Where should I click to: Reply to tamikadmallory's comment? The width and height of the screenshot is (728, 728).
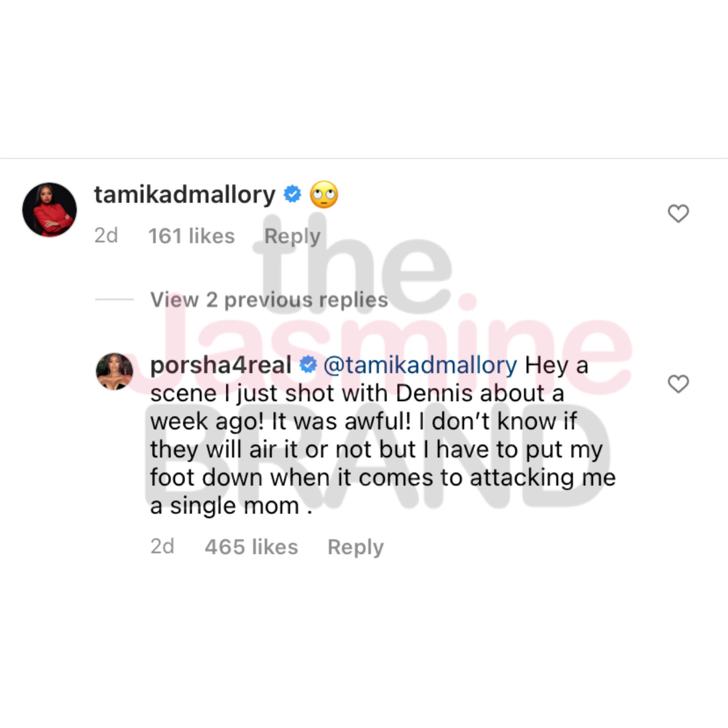(292, 236)
